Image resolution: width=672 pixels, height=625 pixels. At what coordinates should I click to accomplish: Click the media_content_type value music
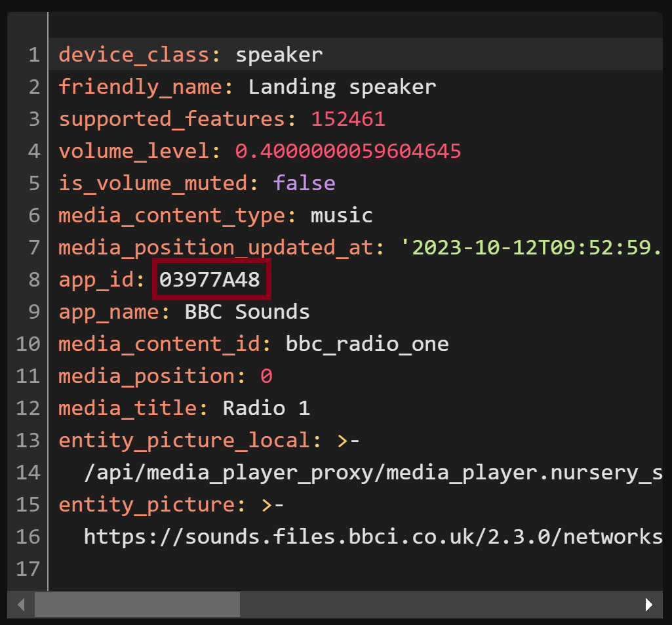[x=341, y=215]
